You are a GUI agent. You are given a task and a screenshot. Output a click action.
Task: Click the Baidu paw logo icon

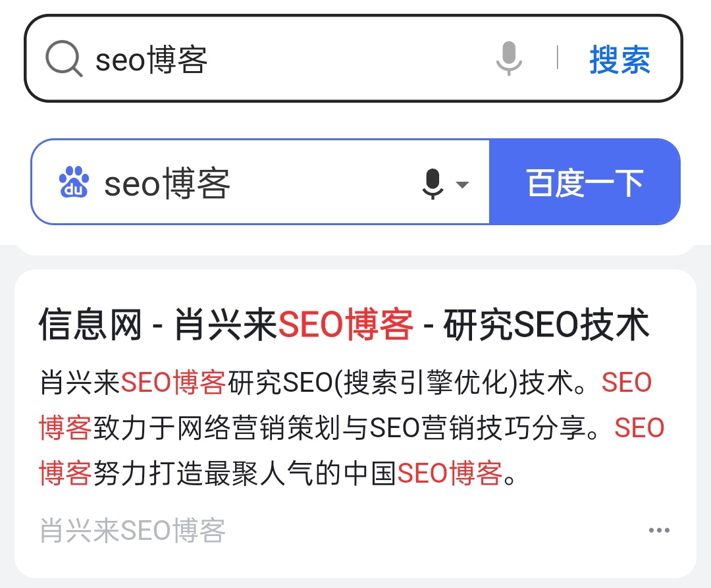pos(74,182)
